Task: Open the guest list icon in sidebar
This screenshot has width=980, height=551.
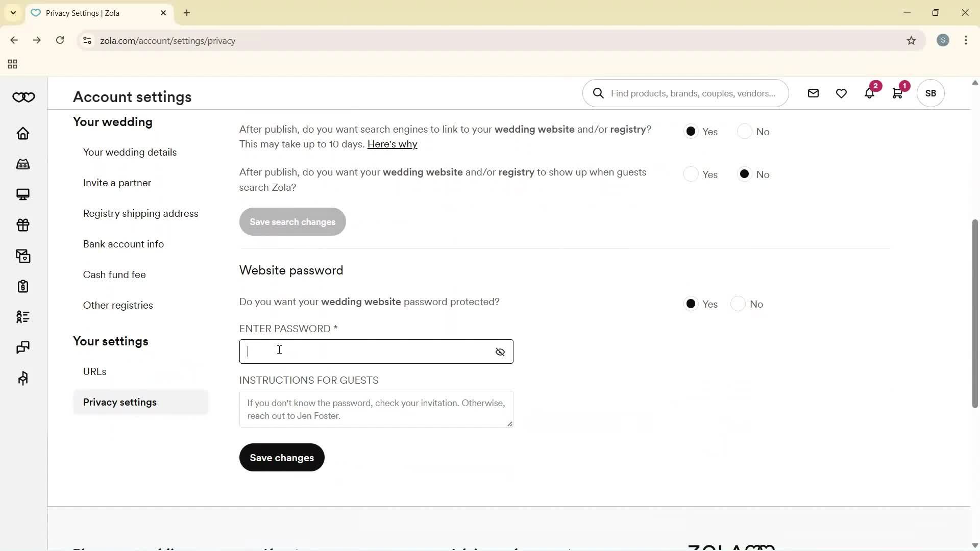Action: 22,317
